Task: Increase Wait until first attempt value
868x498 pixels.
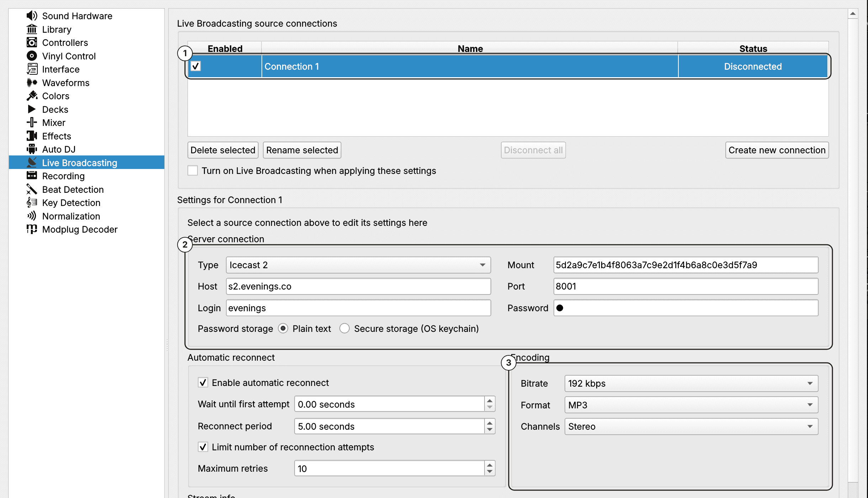Action: click(x=490, y=401)
